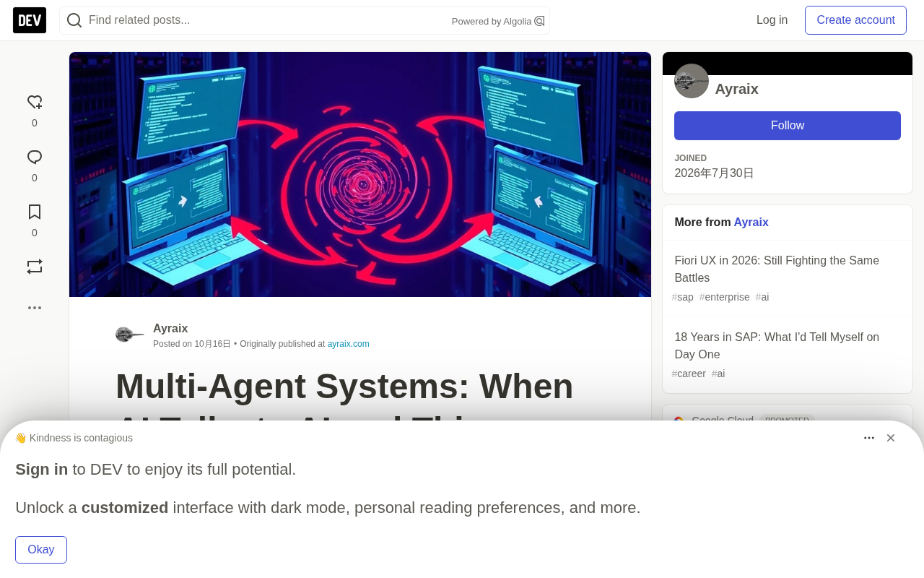Open Ayraix profile name in the sidebar card
The image size is (924, 578).
(736, 89)
